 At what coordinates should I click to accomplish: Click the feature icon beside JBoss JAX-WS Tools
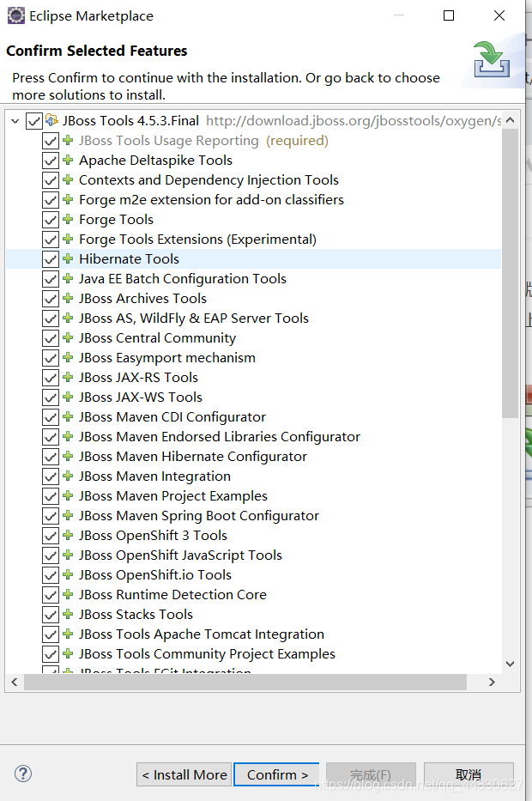pos(68,397)
